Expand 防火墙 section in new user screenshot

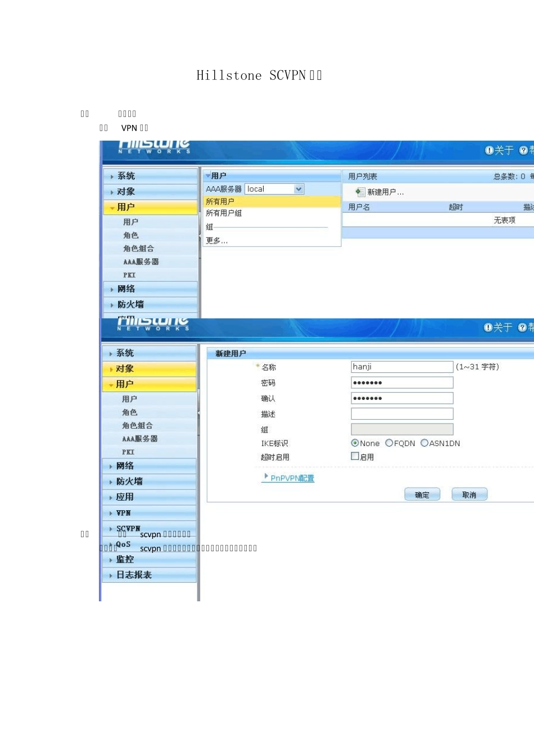(150, 481)
